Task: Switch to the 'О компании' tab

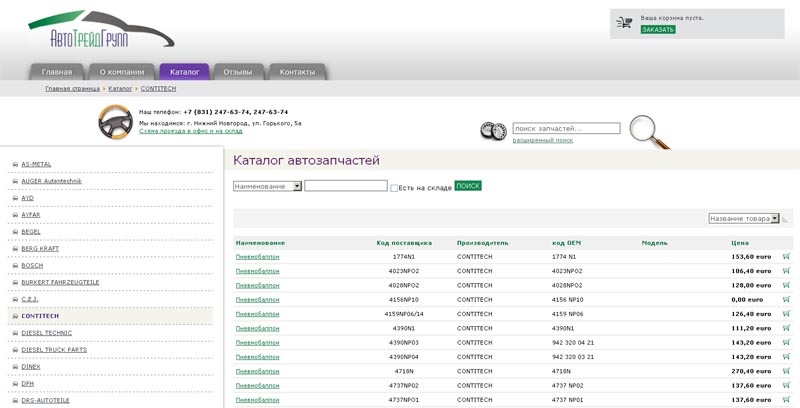Action: 122,72
